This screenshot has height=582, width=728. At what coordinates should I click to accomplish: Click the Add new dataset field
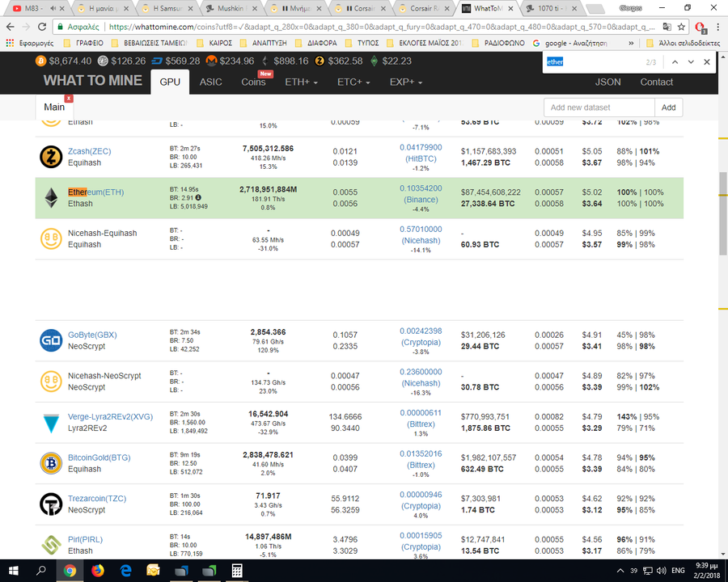point(599,108)
